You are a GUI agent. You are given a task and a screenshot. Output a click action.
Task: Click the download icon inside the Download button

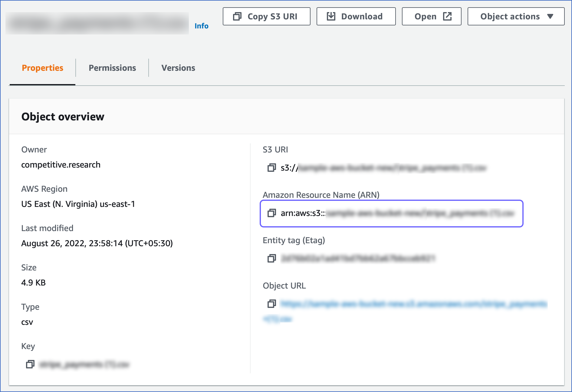tap(331, 16)
